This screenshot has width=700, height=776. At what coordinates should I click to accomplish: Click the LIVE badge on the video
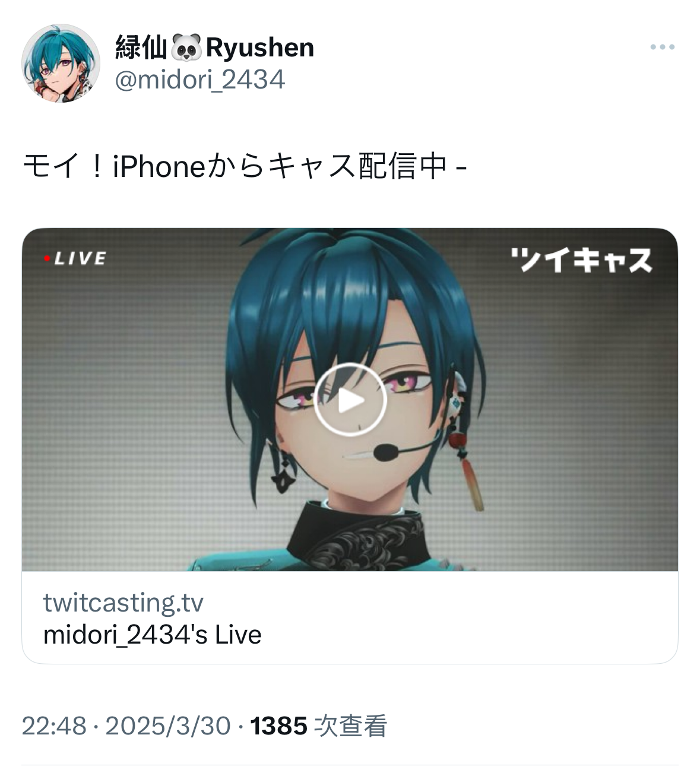tap(75, 258)
